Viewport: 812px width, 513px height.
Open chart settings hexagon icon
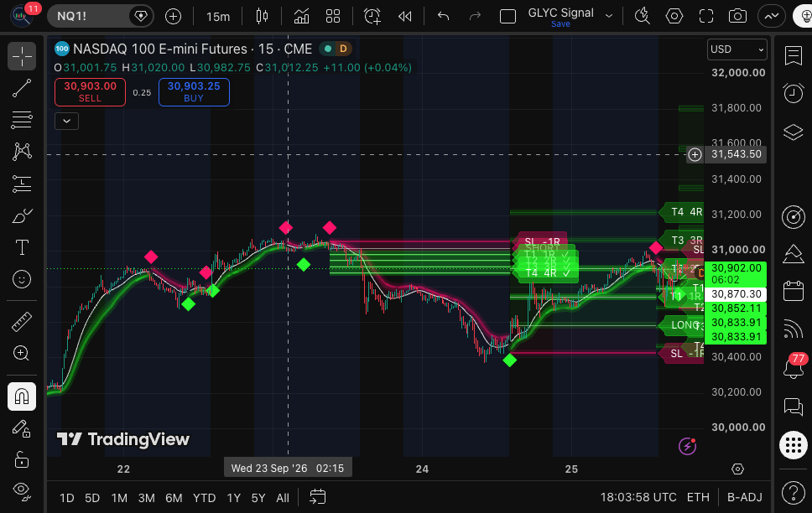(674, 17)
